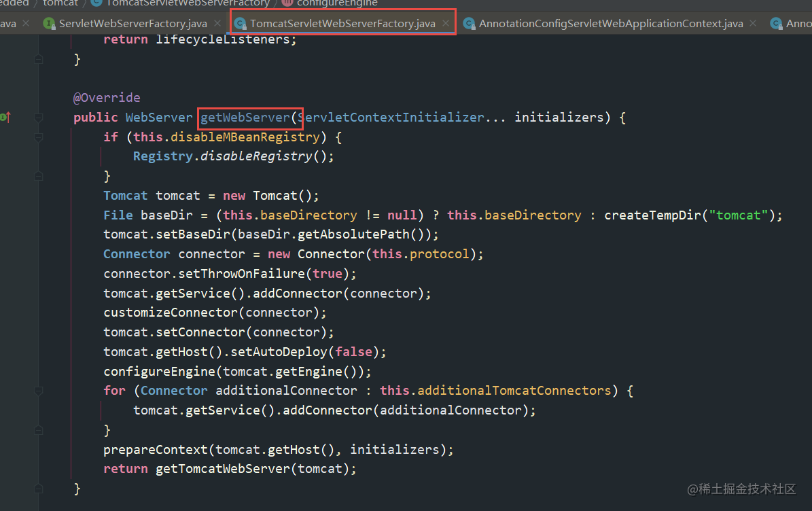Viewport: 812px width, 511px height.
Task: Click prepareContext method call
Action: coord(156,449)
